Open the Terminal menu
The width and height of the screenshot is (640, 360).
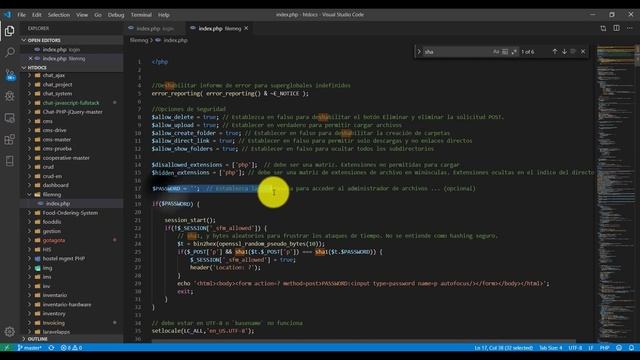coord(141,15)
